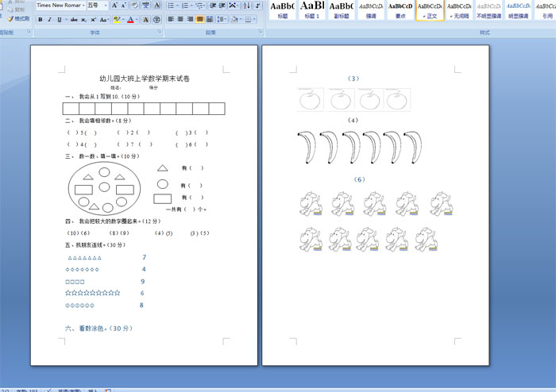Click Shading paint bucket icon
This screenshot has height=392, width=556.
tap(234, 20)
